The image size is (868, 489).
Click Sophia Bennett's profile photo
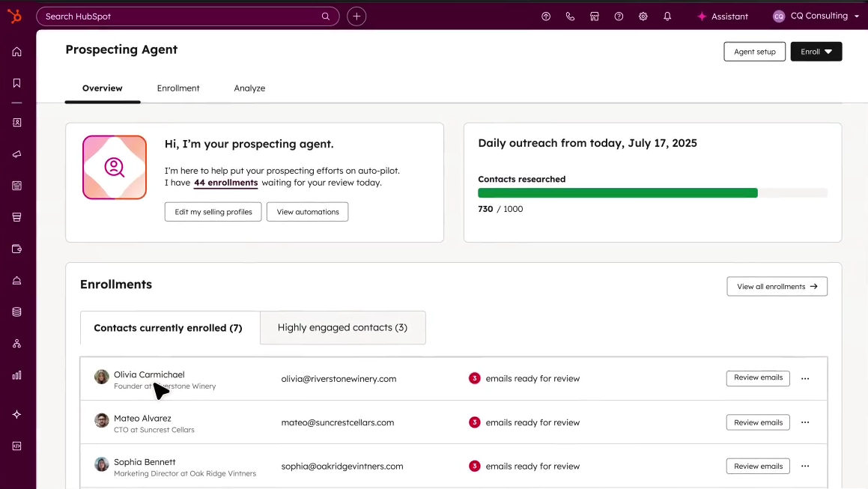[101, 464]
